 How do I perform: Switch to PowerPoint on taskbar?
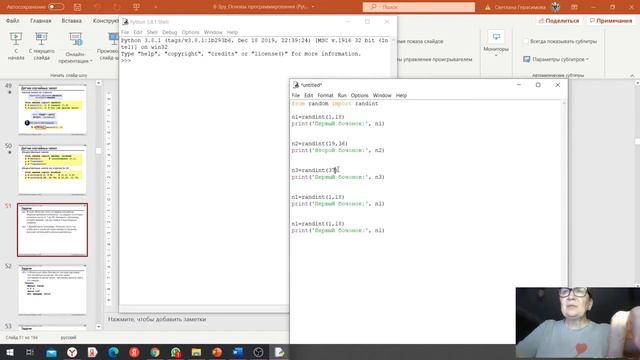click(x=217, y=352)
